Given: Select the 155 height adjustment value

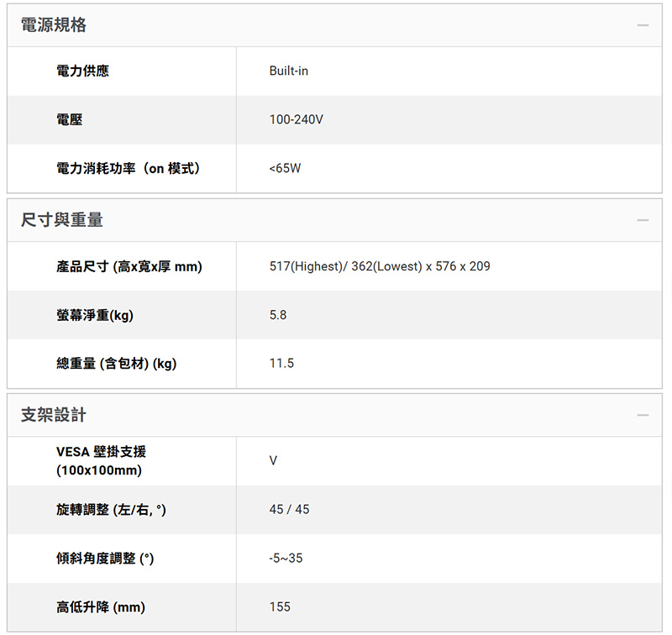Looking at the screenshot, I should click(280, 606).
